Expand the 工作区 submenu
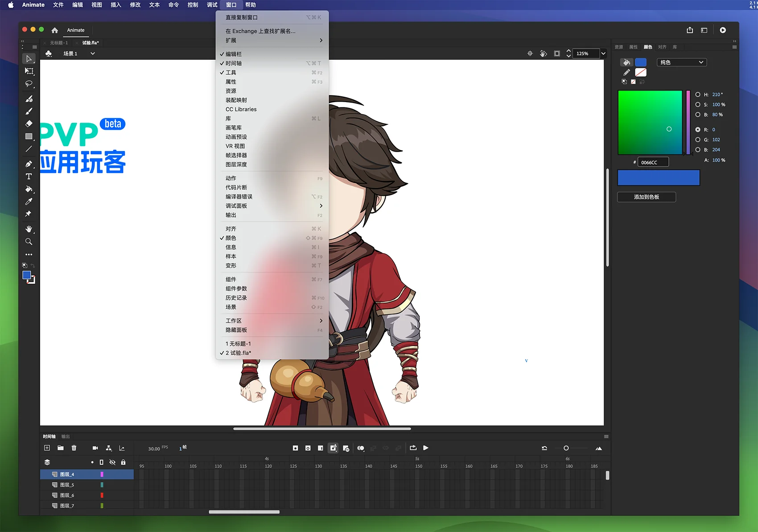758x532 pixels. point(272,321)
